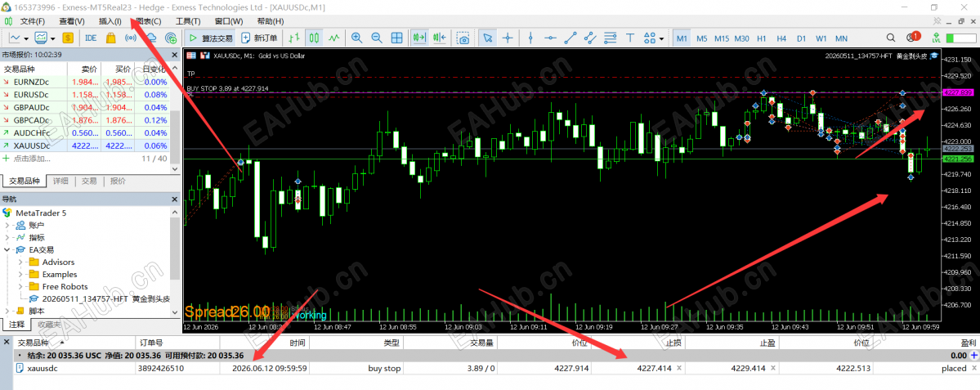Open the 文件(F) menu
The width and height of the screenshot is (980, 390).
[33, 21]
